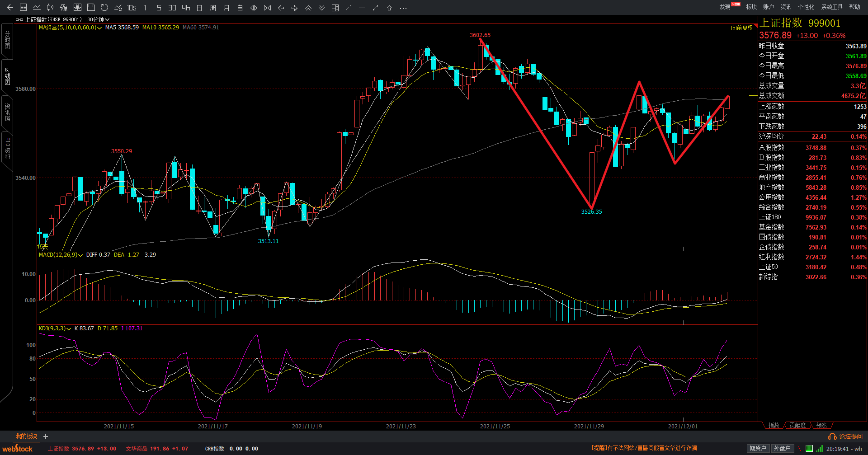Click the double up-arrow toolbar icon
The width and height of the screenshot is (868, 455).
point(308,8)
